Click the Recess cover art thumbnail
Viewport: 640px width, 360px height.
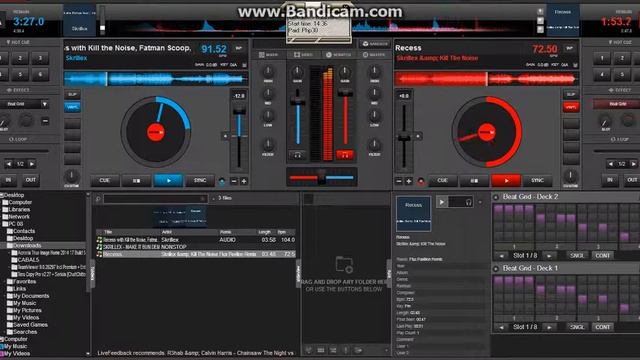coord(413,214)
